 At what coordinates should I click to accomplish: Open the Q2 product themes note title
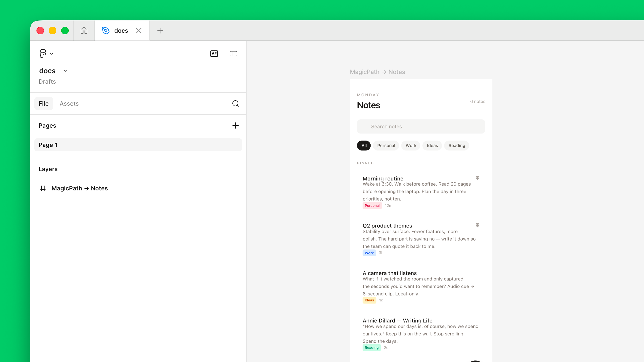click(387, 226)
